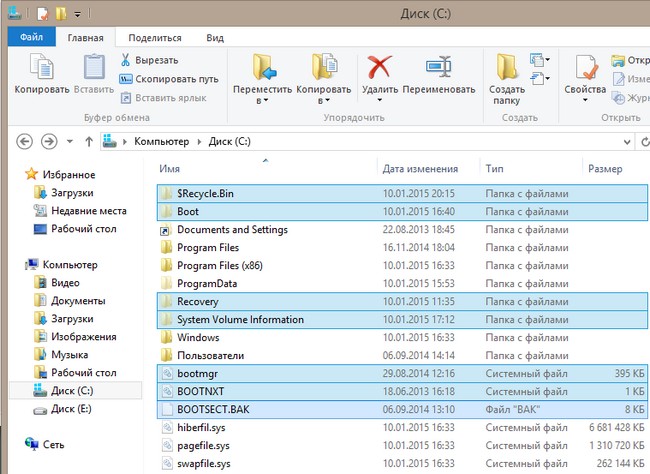Click the Back navigation arrow
The image size is (650, 474).
tap(24, 141)
